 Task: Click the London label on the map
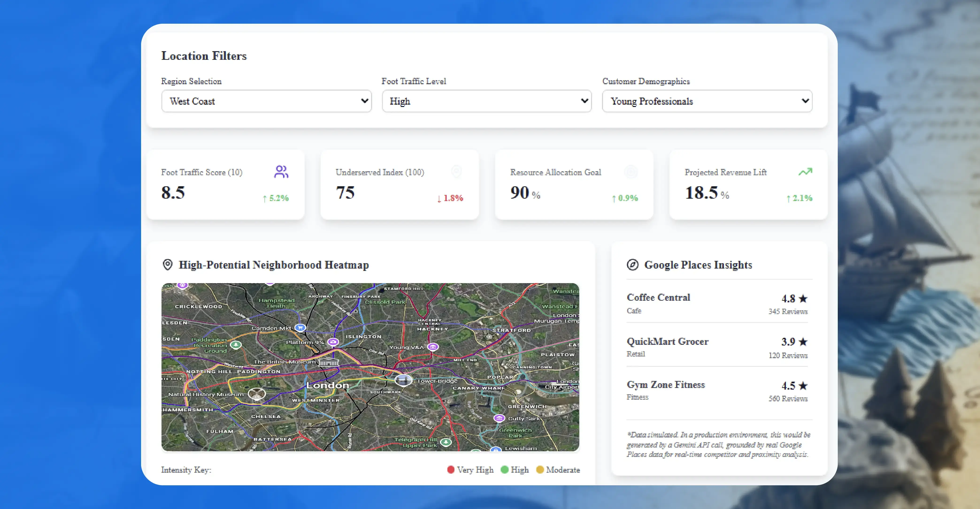(x=327, y=385)
